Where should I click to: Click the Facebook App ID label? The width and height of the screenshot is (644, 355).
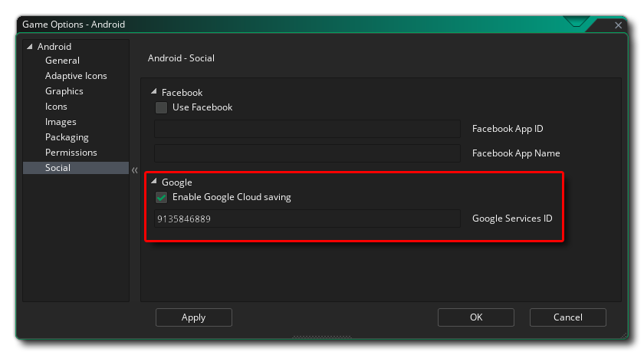(508, 129)
